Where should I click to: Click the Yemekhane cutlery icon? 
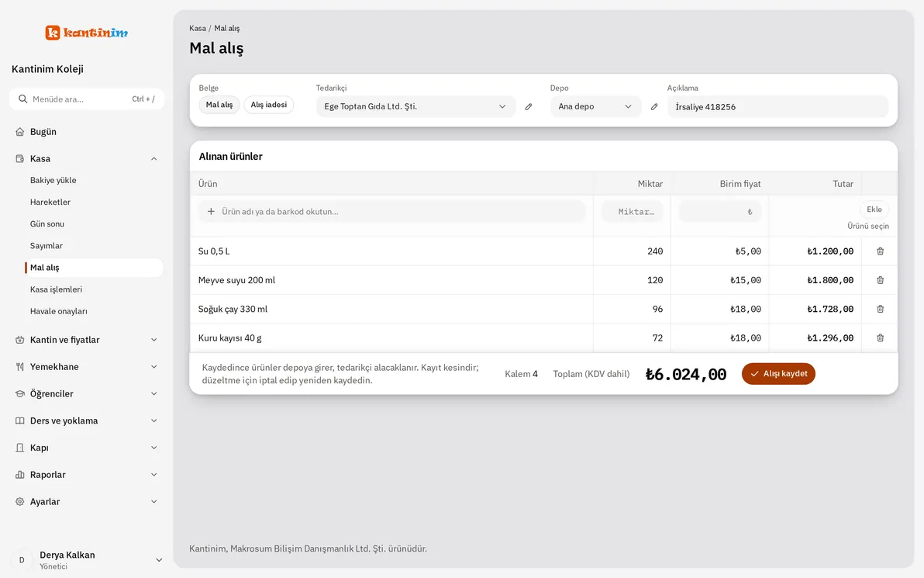pyautogui.click(x=20, y=367)
